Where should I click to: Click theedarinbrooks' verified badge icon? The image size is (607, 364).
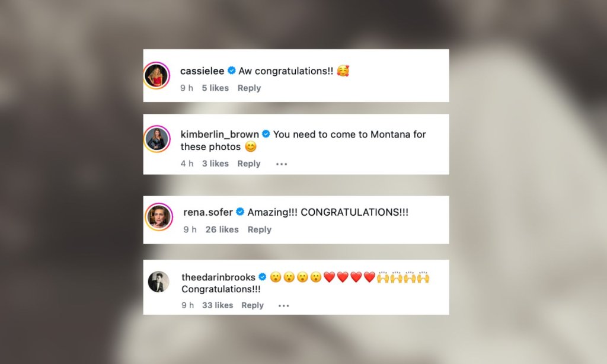pos(263,277)
